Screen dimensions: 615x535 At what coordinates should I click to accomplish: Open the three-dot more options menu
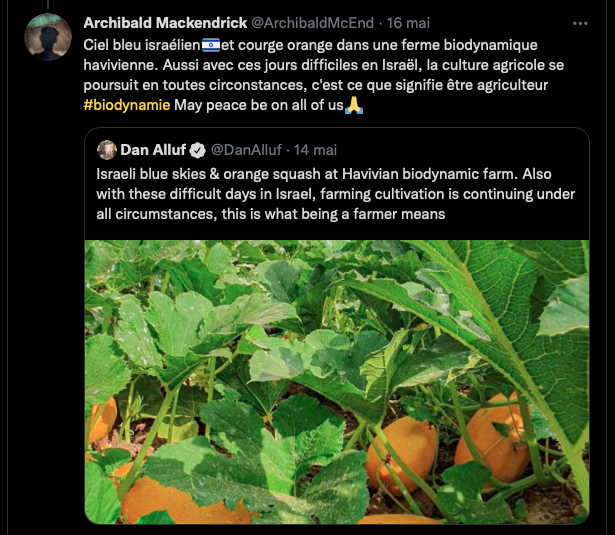click(580, 24)
